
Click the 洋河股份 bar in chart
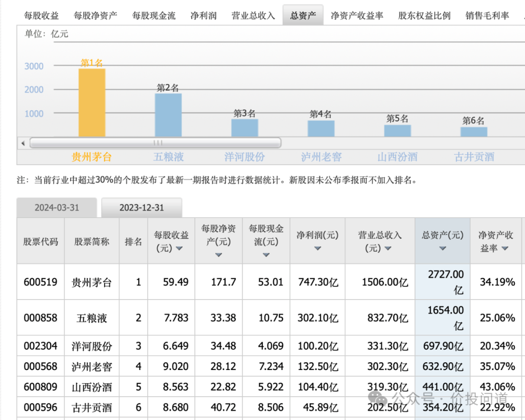[x=245, y=128]
